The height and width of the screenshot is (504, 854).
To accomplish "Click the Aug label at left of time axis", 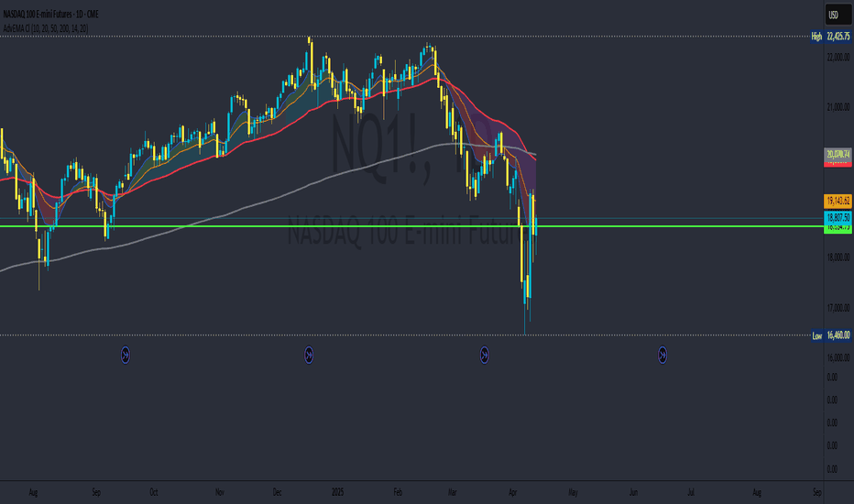I will pyautogui.click(x=33, y=493).
